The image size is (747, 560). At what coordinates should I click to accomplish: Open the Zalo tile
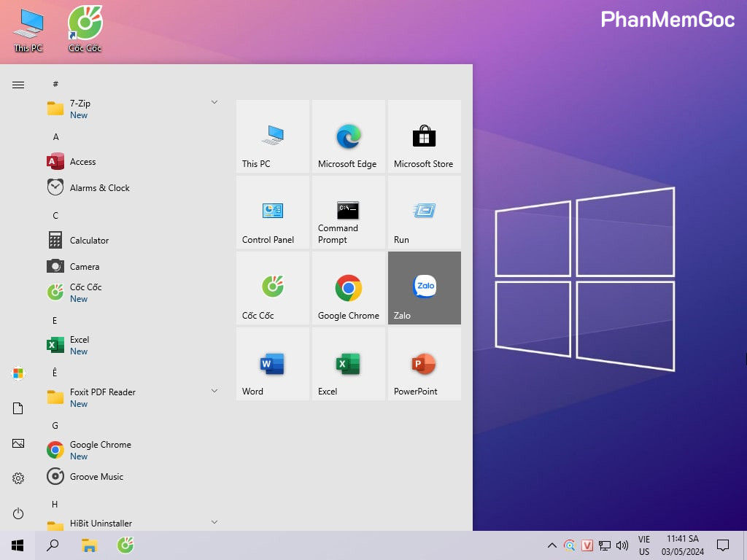[424, 288]
